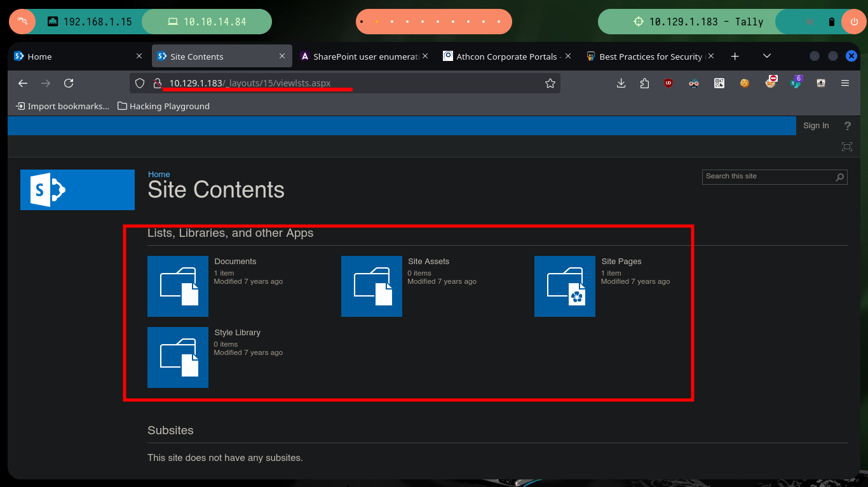The image size is (868, 487).
Task: Click the 10.129.1.183 - Tally target indicator
Action: [x=698, y=22]
